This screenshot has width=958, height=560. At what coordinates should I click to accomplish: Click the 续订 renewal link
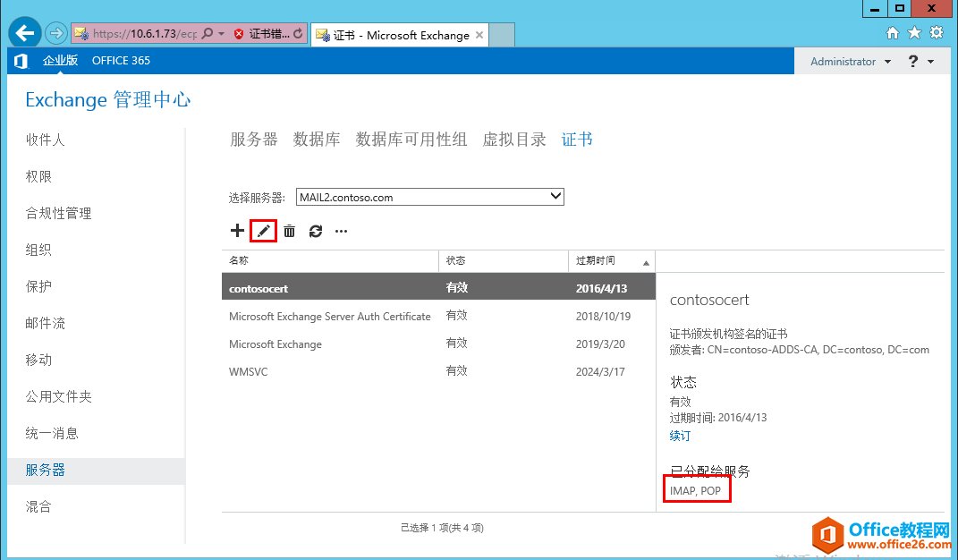[x=679, y=436]
